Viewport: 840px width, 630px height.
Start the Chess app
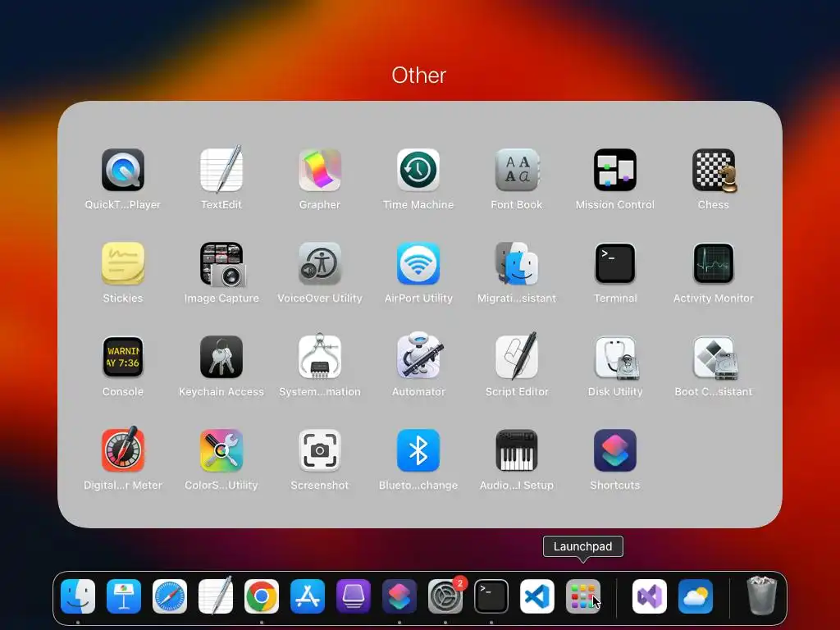(x=714, y=170)
